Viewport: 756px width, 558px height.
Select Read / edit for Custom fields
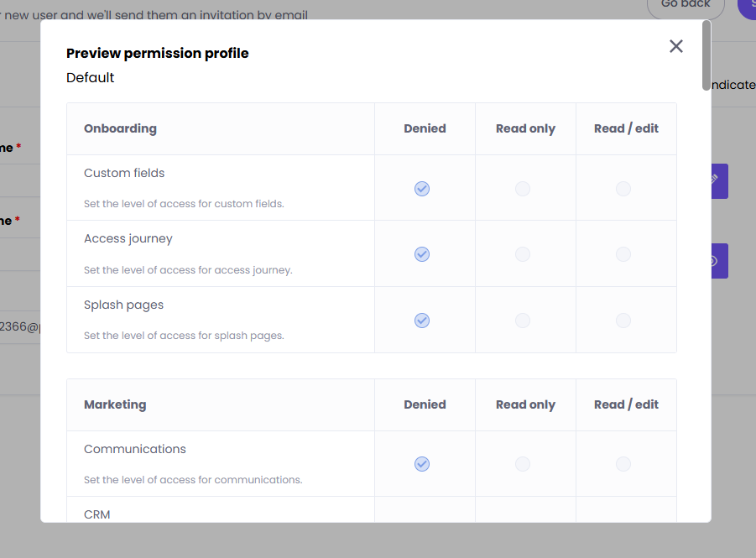[x=623, y=189]
